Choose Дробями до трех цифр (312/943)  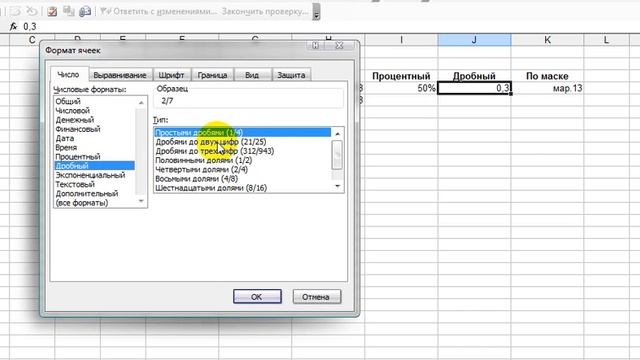243,151
